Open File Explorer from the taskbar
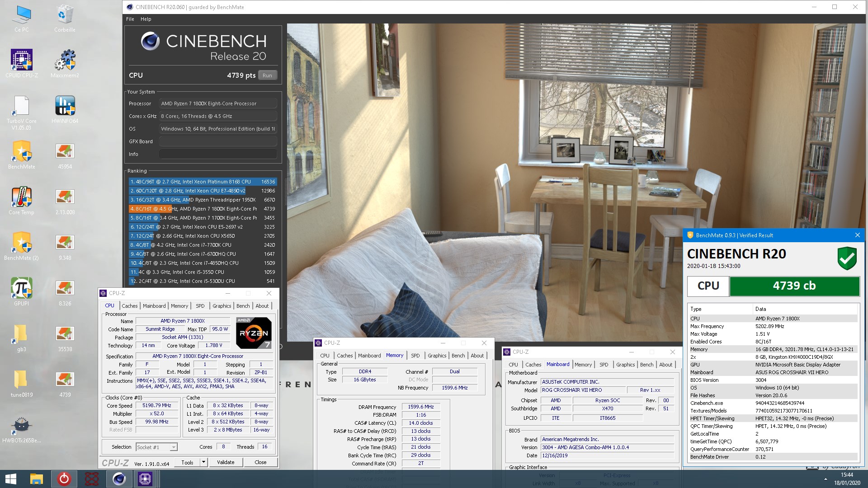Viewport: 868px width, 488px height. coord(37,479)
